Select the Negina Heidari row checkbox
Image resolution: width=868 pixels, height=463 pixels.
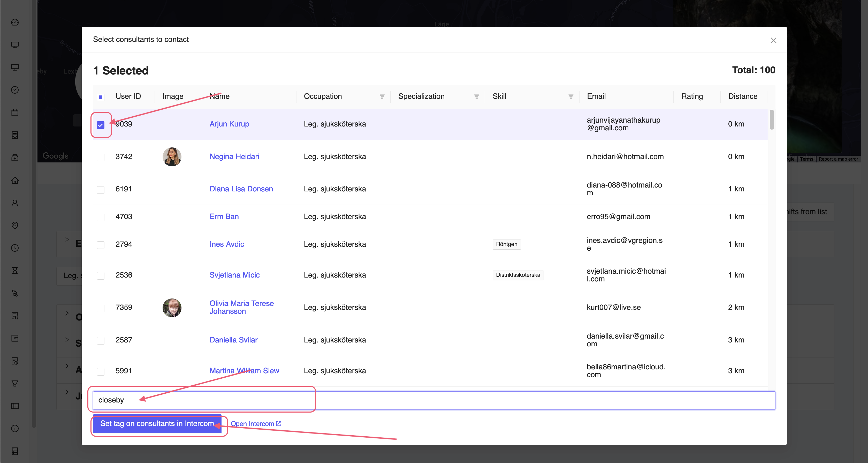(100, 157)
